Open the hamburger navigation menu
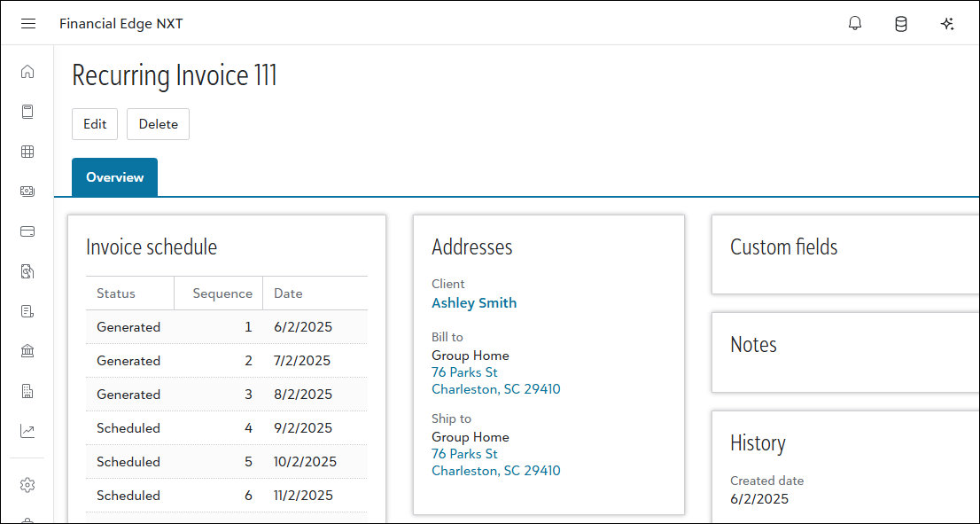Viewport: 980px width, 524px height. 28,24
